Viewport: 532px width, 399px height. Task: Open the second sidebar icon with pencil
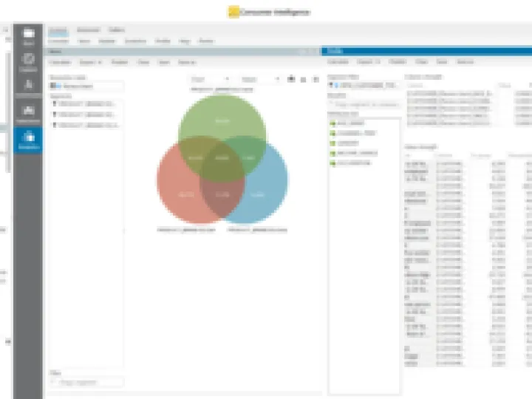click(28, 62)
